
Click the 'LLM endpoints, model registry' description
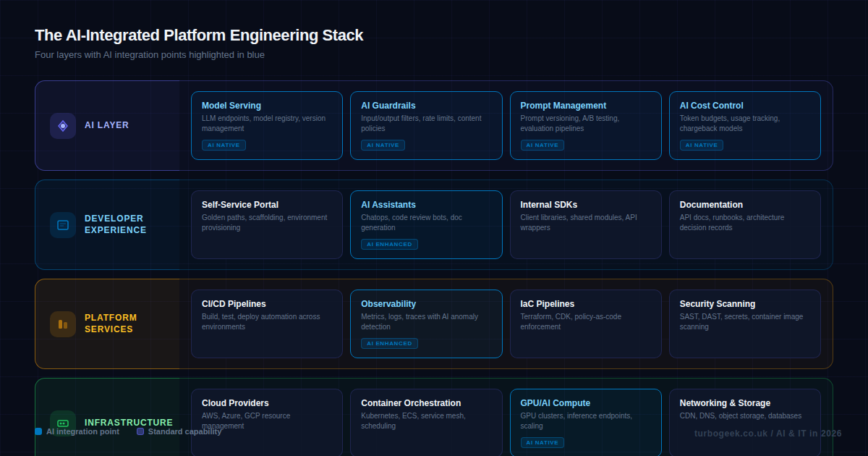point(264,123)
